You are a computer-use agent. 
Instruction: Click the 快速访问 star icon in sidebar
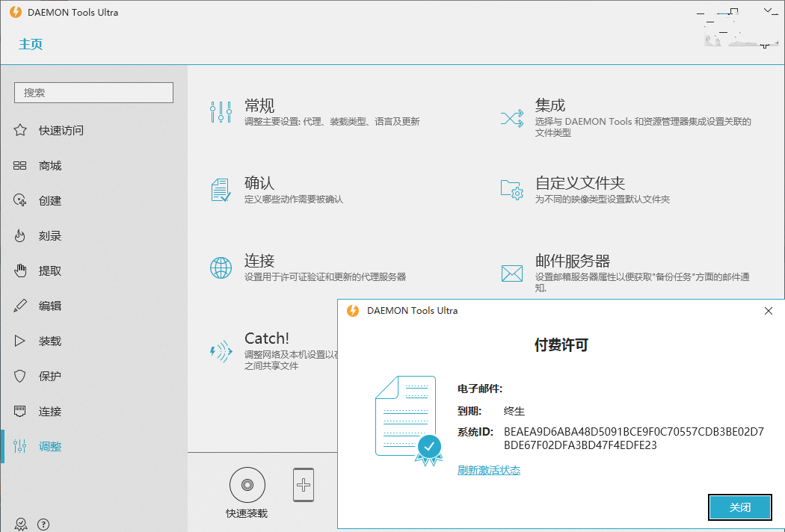pos(20,131)
